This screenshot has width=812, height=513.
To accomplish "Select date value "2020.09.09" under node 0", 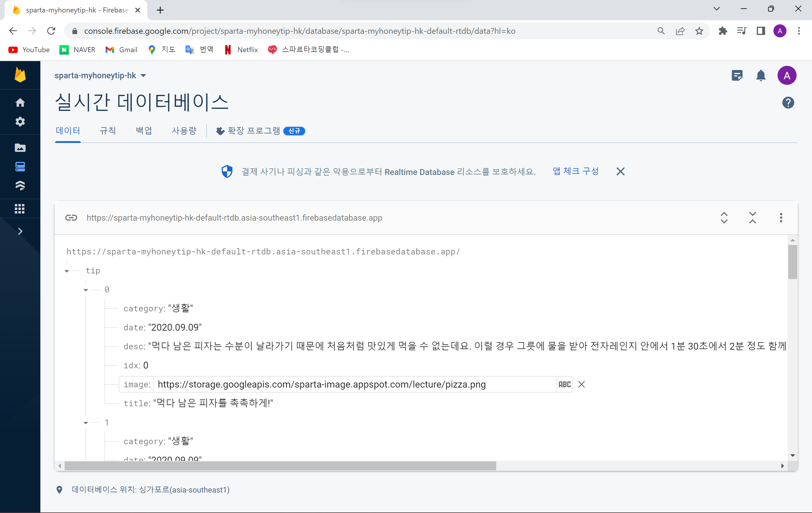I will click(x=175, y=327).
